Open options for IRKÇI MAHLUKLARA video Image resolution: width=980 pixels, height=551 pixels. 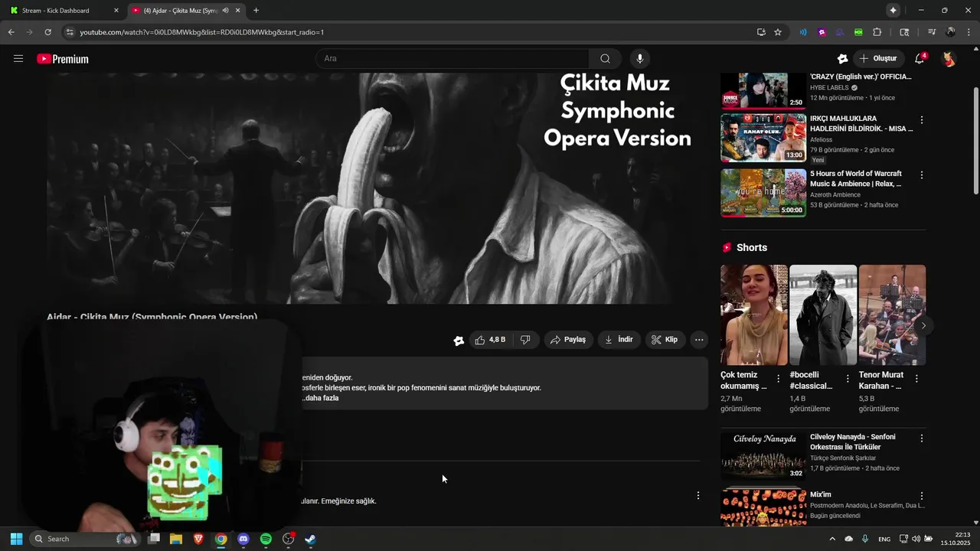tap(922, 120)
